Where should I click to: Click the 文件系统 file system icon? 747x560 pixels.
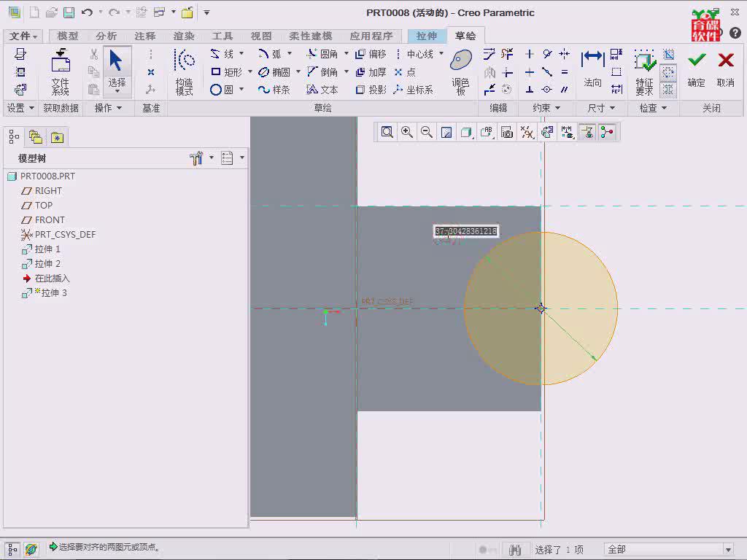61,71
